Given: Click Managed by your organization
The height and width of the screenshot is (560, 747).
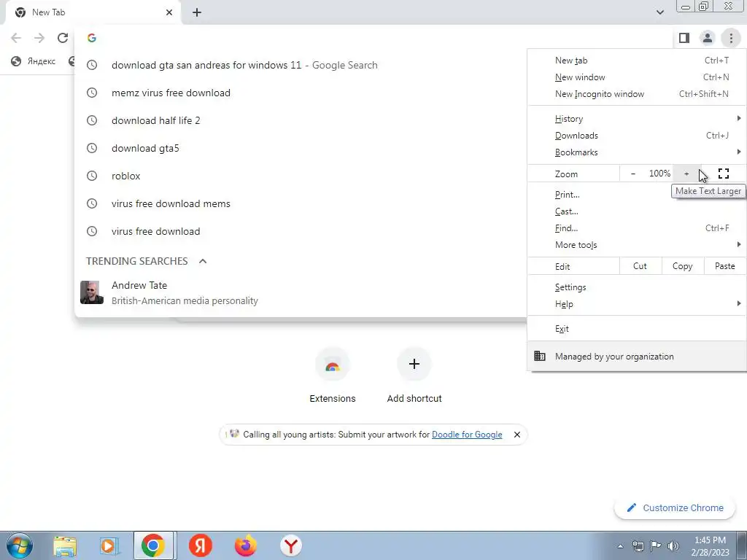Looking at the screenshot, I should pos(636,356).
